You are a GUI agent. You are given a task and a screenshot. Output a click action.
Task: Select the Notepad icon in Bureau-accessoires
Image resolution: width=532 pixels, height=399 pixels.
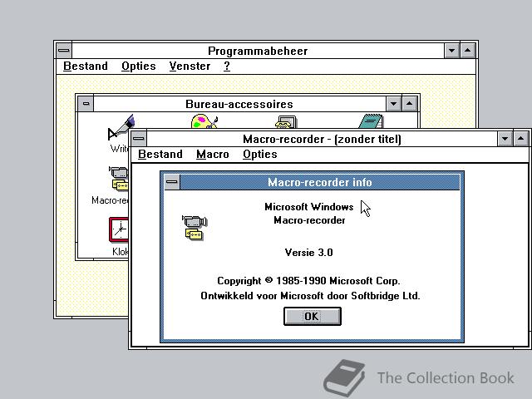point(371,121)
